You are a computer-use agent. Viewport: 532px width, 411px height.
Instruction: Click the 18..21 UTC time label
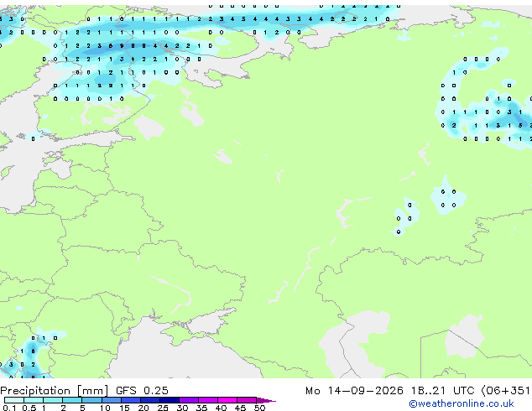pyautogui.click(x=442, y=391)
